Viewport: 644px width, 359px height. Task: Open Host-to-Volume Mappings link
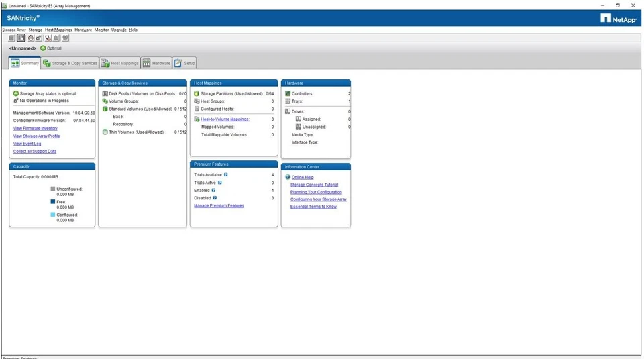225,119
